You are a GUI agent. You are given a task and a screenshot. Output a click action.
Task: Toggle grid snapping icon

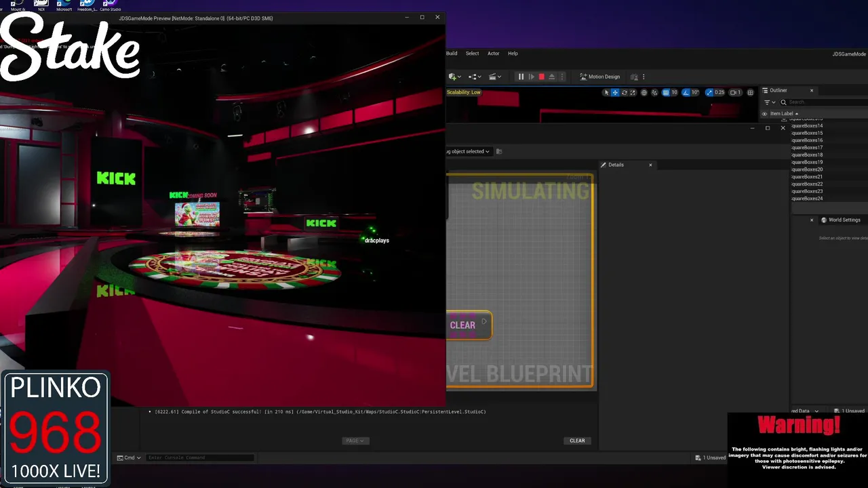point(665,92)
